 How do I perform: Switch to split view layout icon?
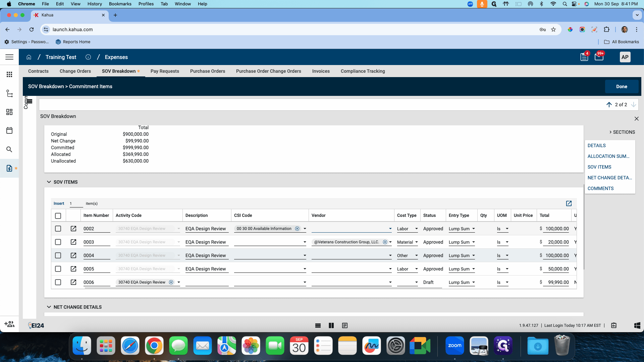click(x=331, y=325)
